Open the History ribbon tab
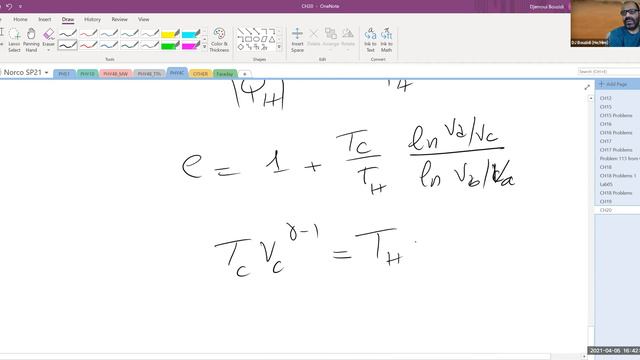The image size is (640, 360). (92, 19)
